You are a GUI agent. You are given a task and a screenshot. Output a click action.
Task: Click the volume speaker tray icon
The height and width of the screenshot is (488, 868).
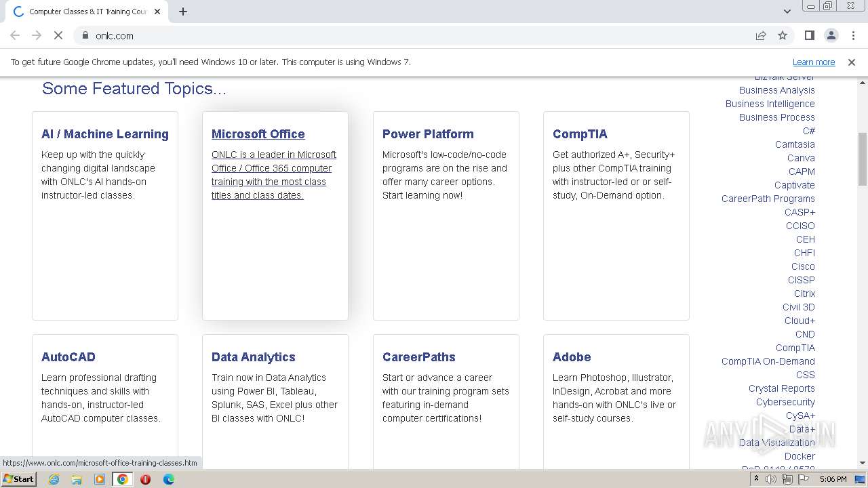[x=771, y=479]
